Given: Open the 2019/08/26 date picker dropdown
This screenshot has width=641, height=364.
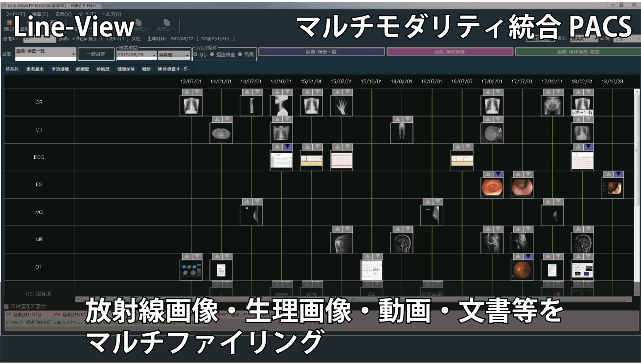Looking at the screenshot, I should (x=155, y=54).
